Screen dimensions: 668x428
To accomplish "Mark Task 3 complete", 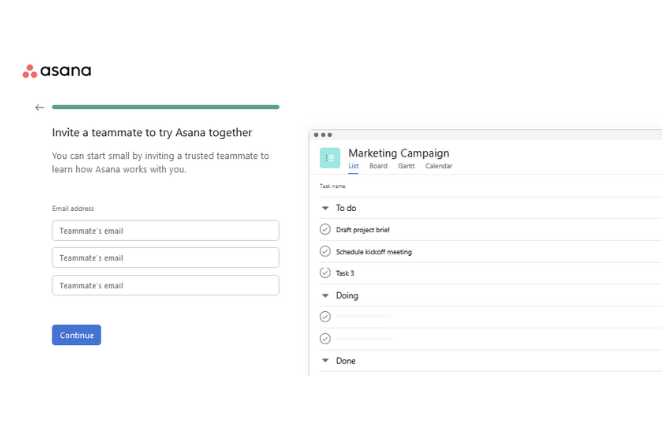I will coord(325,273).
